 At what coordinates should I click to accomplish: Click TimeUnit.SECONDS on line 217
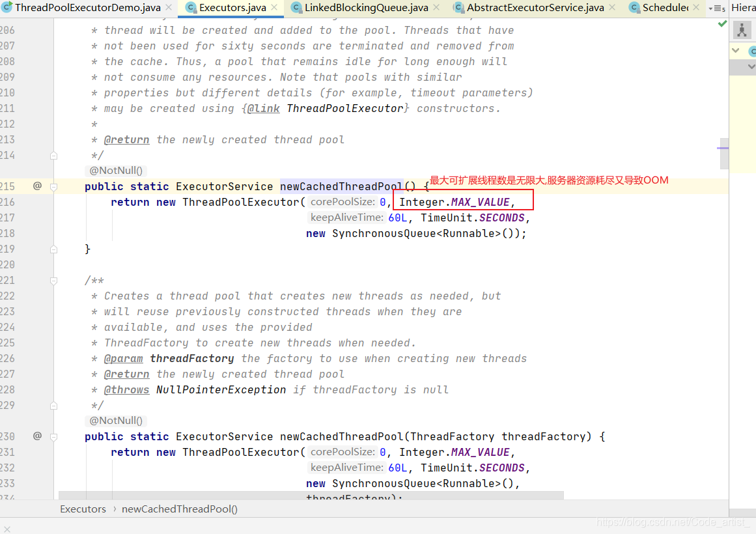point(472,218)
